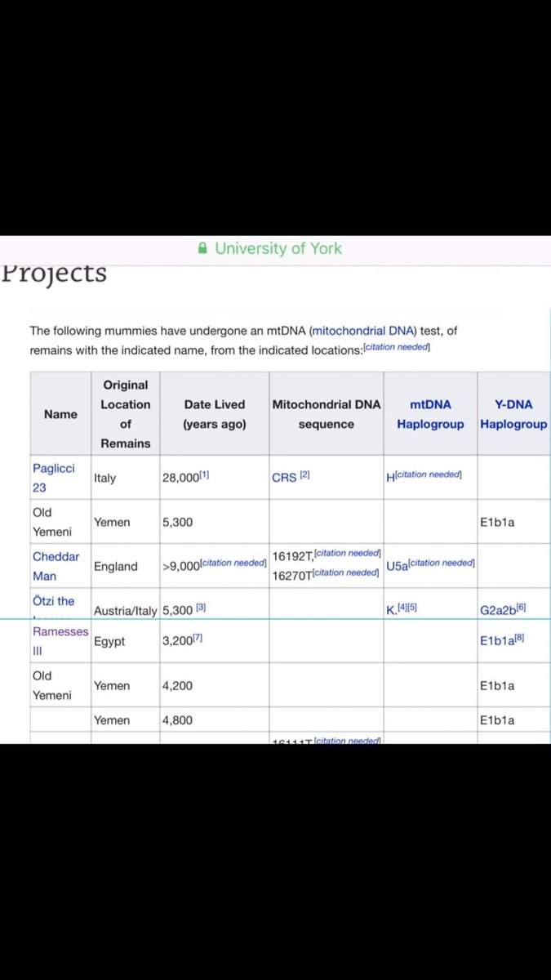
Task: Select Old Yemeni name in 5,300 row
Action: tap(51, 522)
